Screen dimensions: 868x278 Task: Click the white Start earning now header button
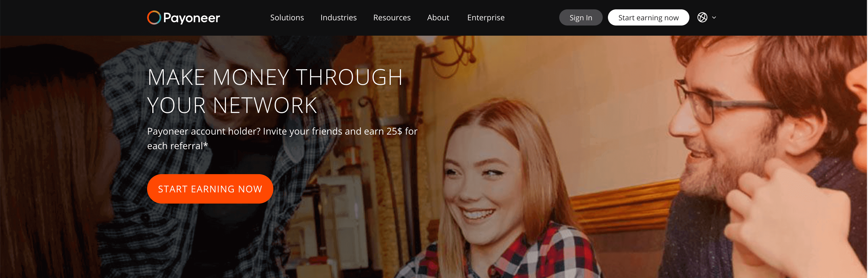coord(648,17)
